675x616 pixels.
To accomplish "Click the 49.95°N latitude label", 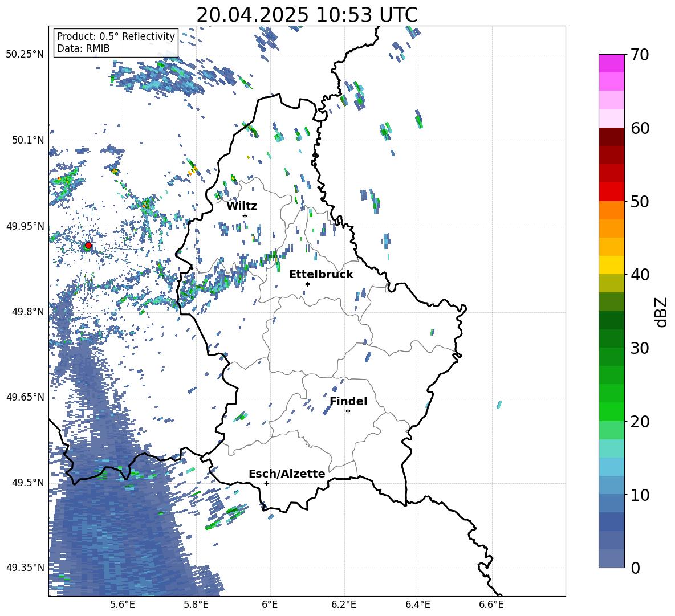I will (25, 226).
